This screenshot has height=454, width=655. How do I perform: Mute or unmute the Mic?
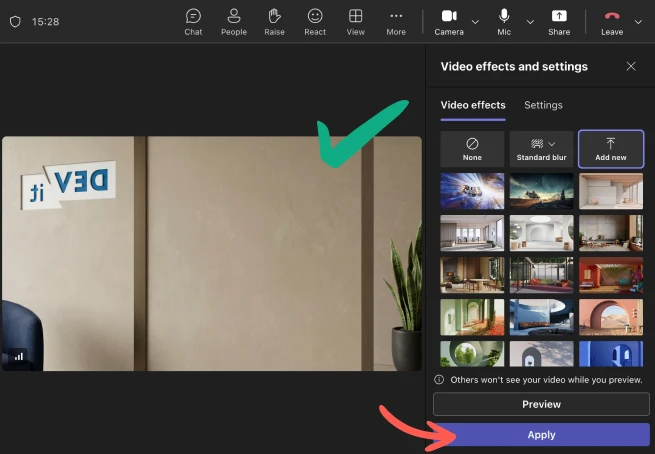(504, 22)
